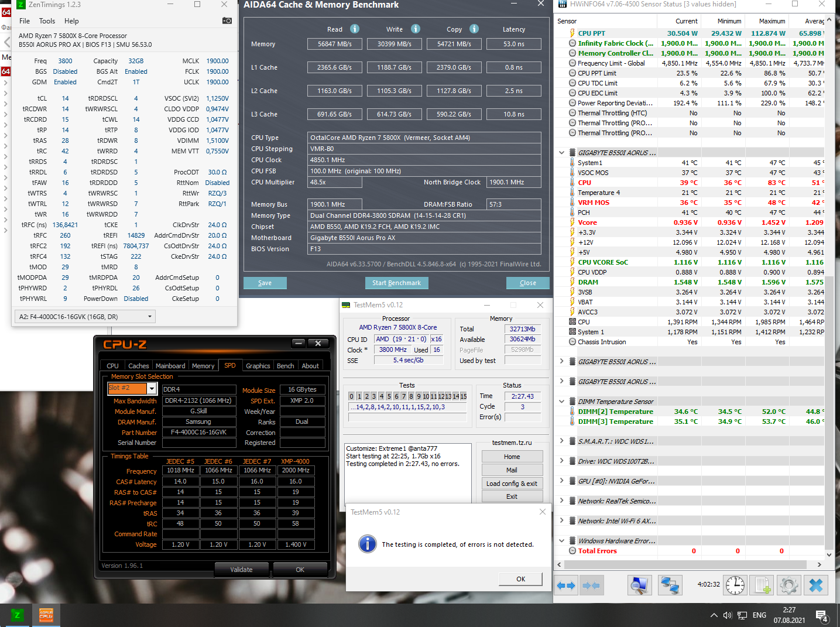Click the VRM MOS thermometer icon
Viewport: 840px width, 627px height.
(x=572, y=203)
